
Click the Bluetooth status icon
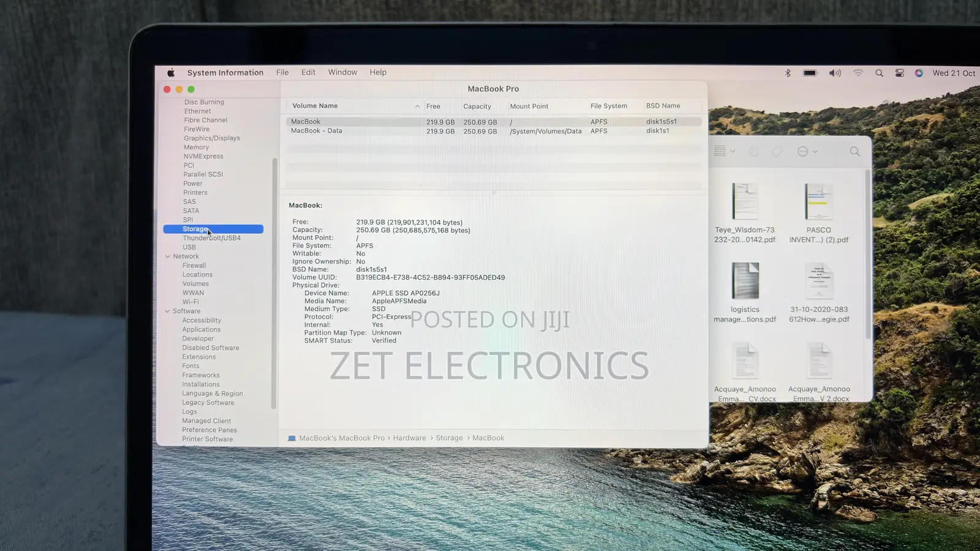(x=788, y=73)
